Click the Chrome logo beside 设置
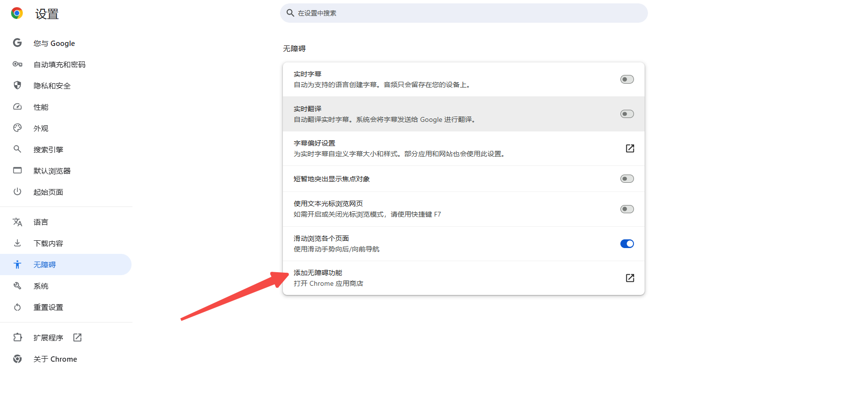This screenshot has width=868, height=411. click(17, 14)
